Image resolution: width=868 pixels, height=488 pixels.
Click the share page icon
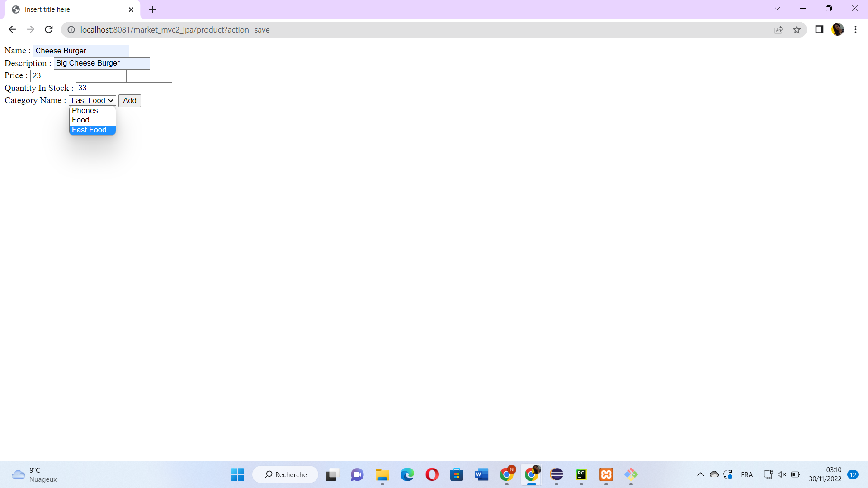point(778,30)
